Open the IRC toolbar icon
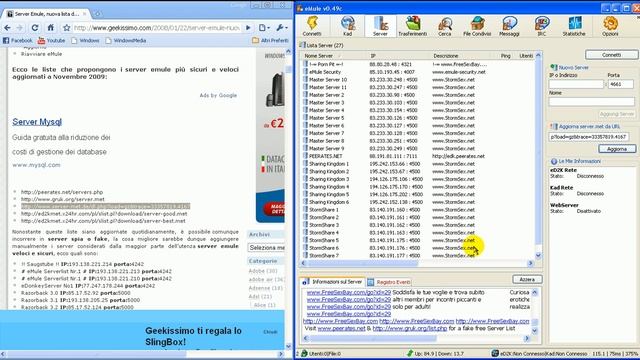This screenshot has height=360, width=640. (542, 26)
